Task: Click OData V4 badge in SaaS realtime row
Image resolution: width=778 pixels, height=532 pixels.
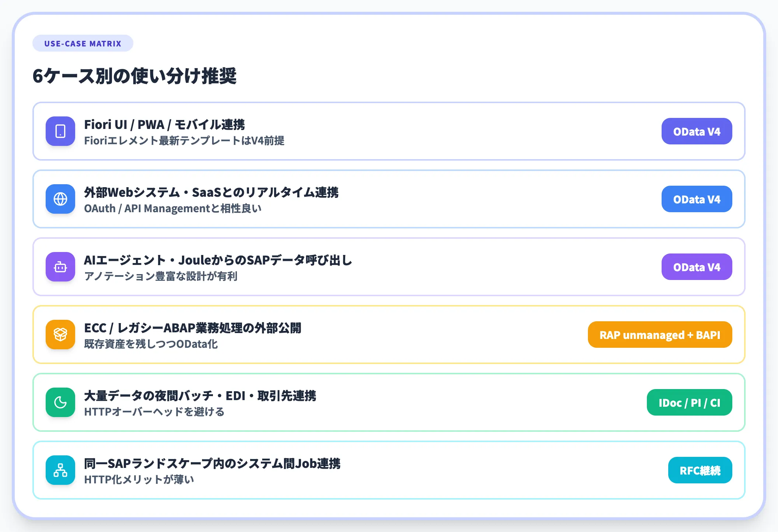Action: (x=697, y=199)
